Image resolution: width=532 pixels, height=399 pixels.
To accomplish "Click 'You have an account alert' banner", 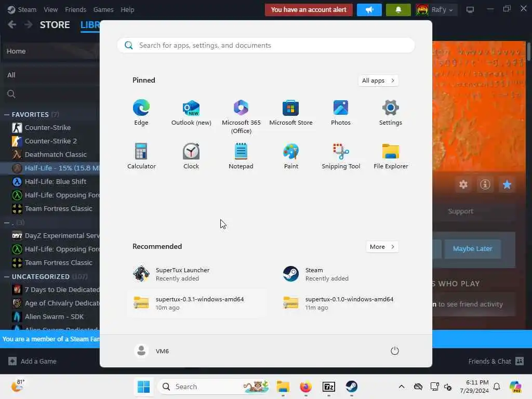I will tap(309, 10).
